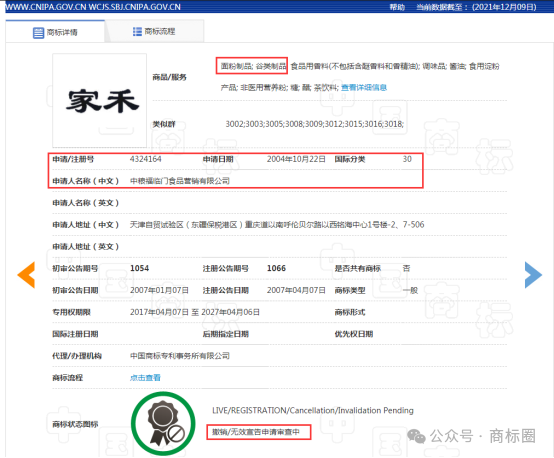Click the trademark status medal icon

tap(163, 423)
